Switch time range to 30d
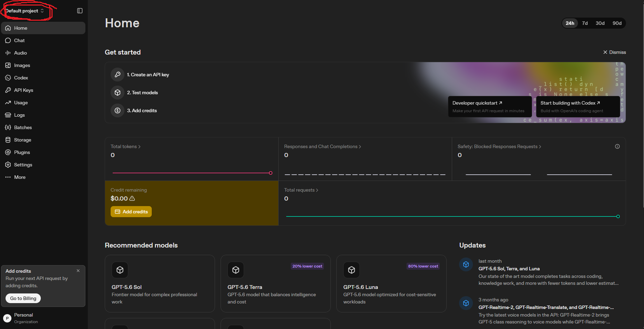Viewport: 644px width, 329px height. [600, 23]
